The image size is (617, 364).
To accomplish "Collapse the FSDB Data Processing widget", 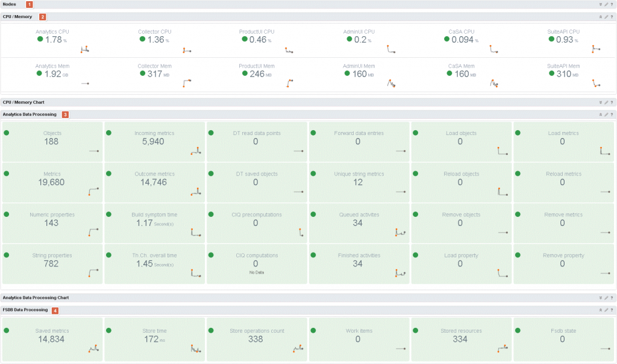I will [600, 310].
